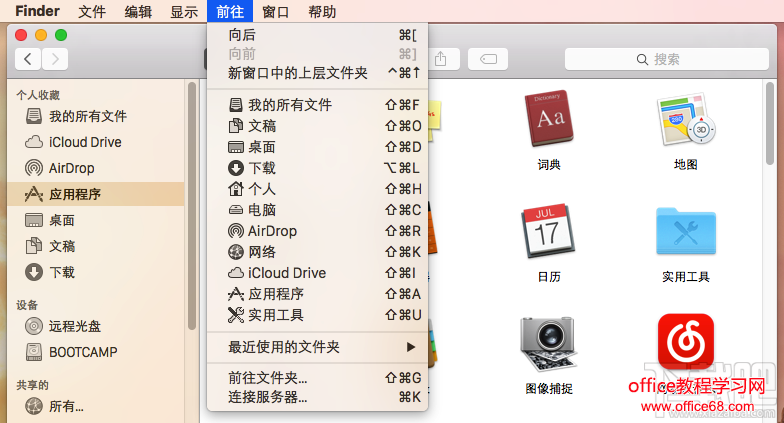Choose 电脑 in the 前往 menu

point(318,210)
